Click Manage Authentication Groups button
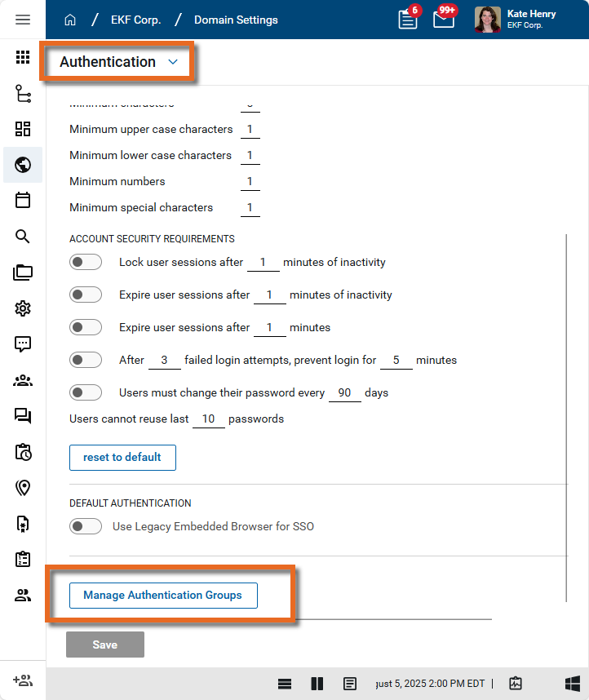This screenshot has width=589, height=700. 163,596
